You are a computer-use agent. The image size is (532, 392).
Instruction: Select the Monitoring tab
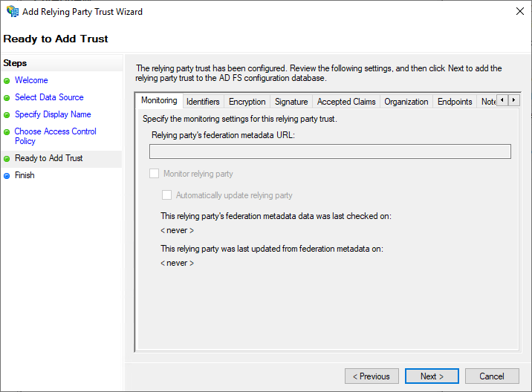point(159,100)
